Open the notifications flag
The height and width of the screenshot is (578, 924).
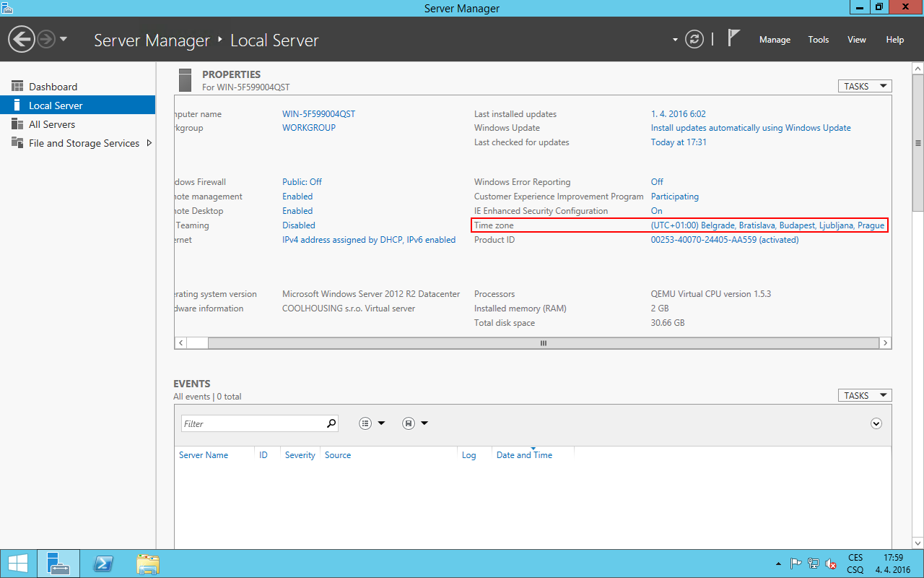(x=734, y=38)
